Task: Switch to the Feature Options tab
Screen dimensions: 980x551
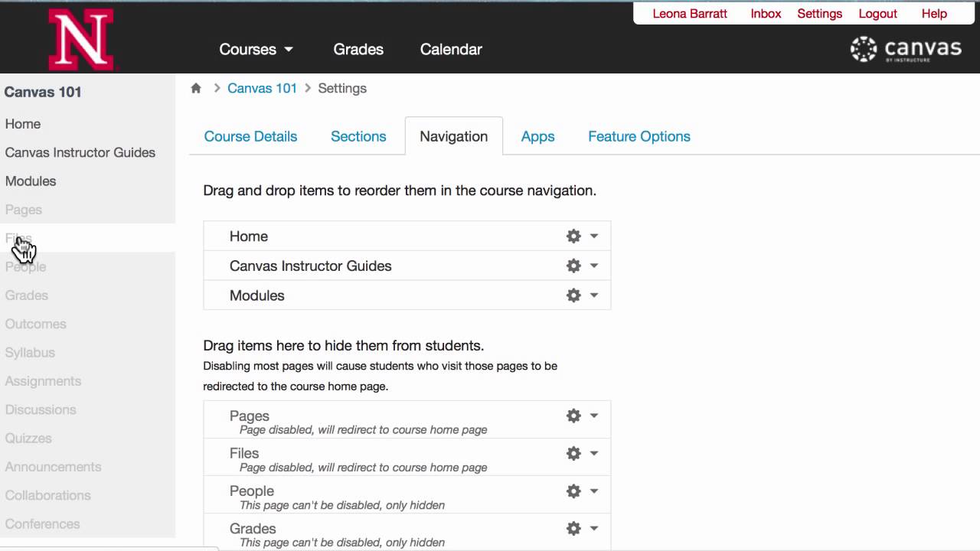Action: [x=639, y=136]
